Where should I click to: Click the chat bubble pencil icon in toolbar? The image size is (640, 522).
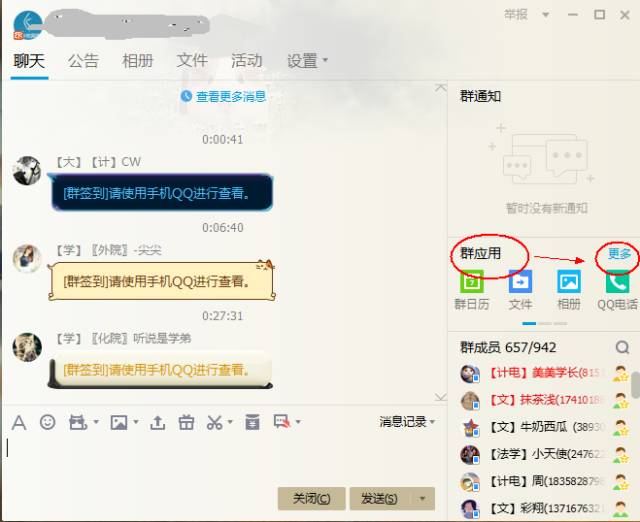click(x=282, y=422)
